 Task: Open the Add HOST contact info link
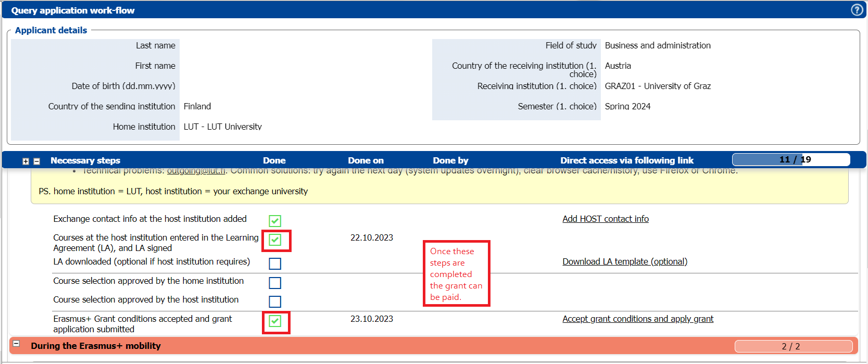(x=605, y=219)
